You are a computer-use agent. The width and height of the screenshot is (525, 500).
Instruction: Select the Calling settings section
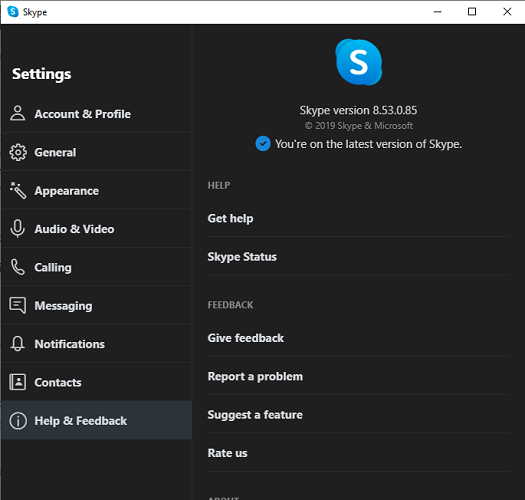point(96,267)
